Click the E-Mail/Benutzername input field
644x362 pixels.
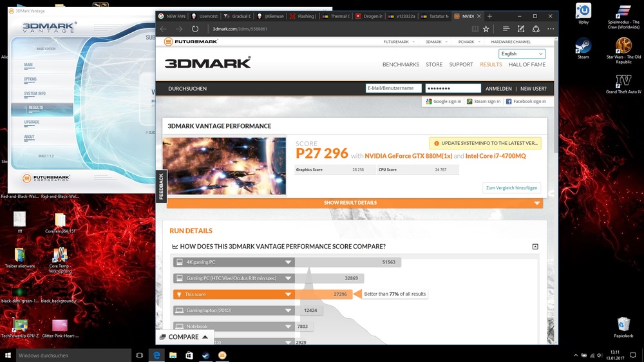point(393,88)
